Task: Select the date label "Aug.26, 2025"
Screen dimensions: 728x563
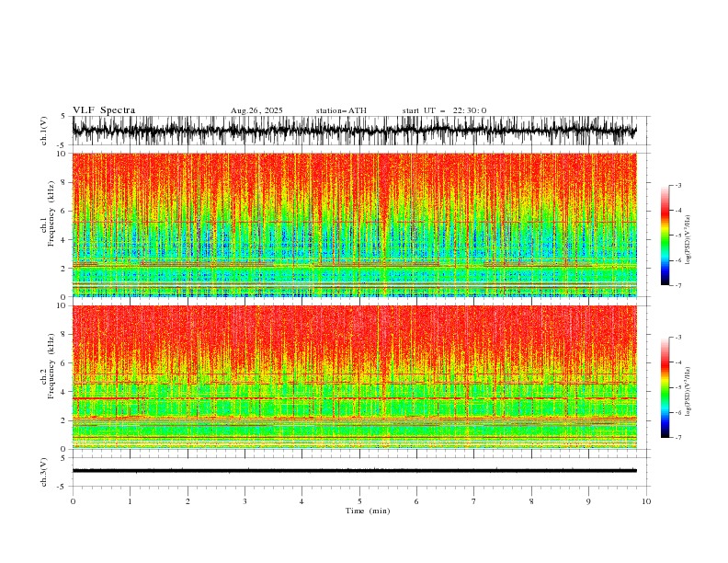Action: click(x=256, y=110)
